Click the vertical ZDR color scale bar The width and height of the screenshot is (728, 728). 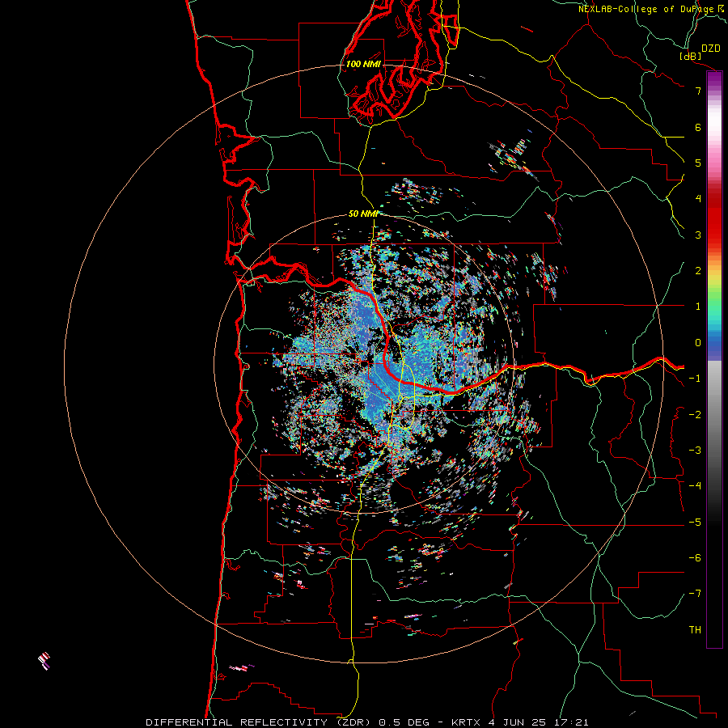(x=714, y=359)
